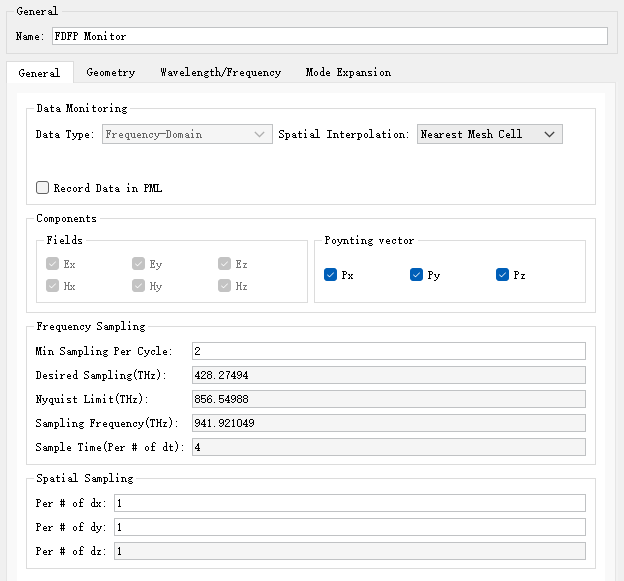
Task: Open the Data Type dropdown
Action: 187,134
